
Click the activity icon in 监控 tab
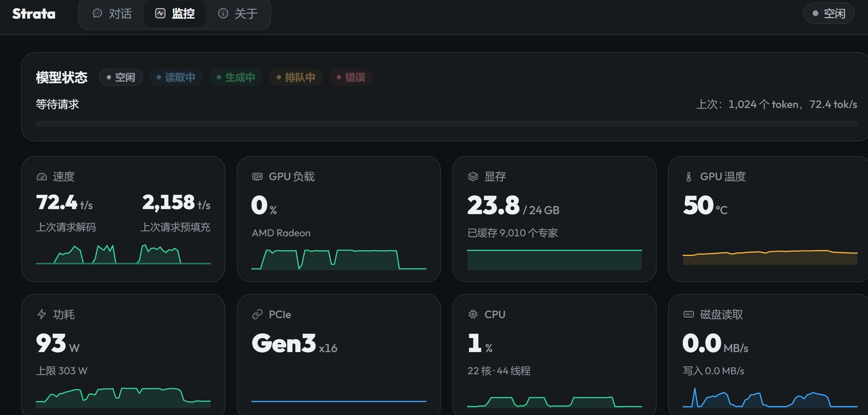pos(160,14)
